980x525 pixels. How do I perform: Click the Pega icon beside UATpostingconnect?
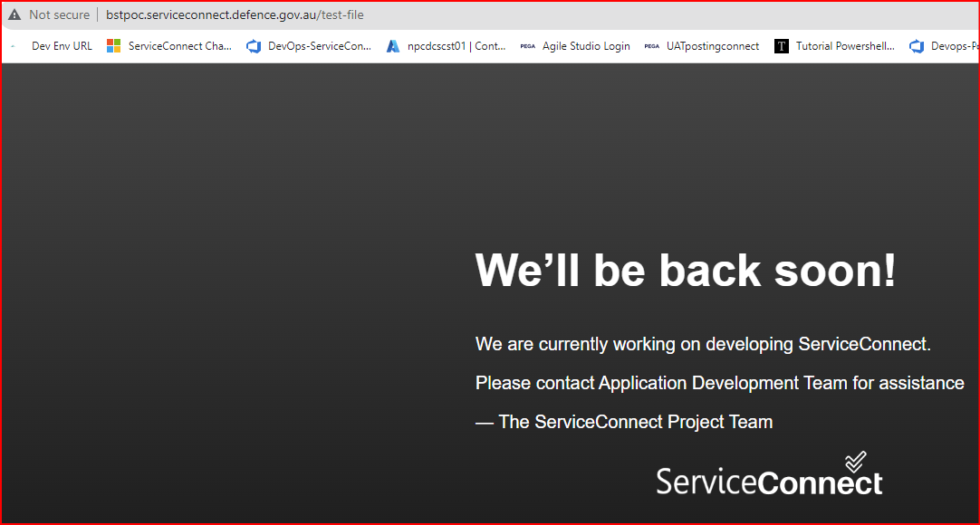tap(652, 46)
